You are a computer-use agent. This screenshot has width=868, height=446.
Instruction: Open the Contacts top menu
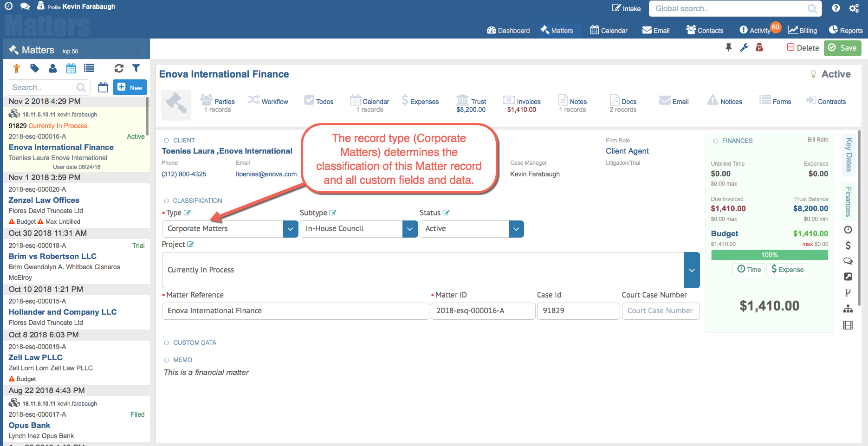705,30
